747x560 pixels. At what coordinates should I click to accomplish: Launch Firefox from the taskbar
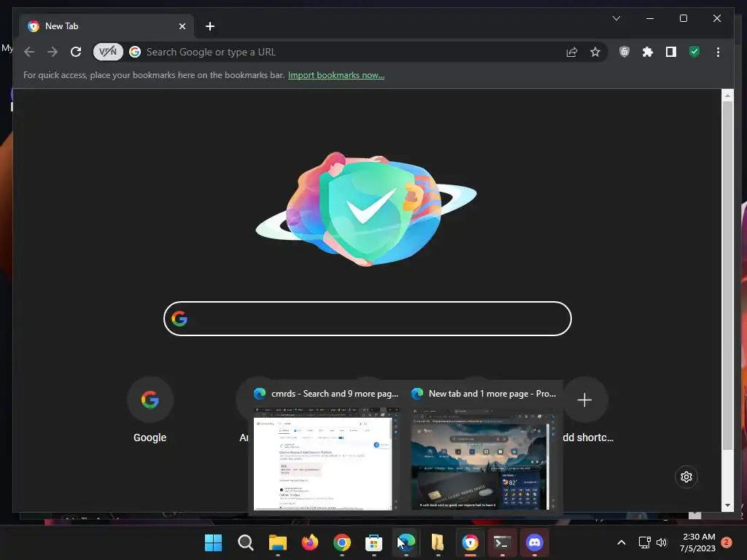309,542
